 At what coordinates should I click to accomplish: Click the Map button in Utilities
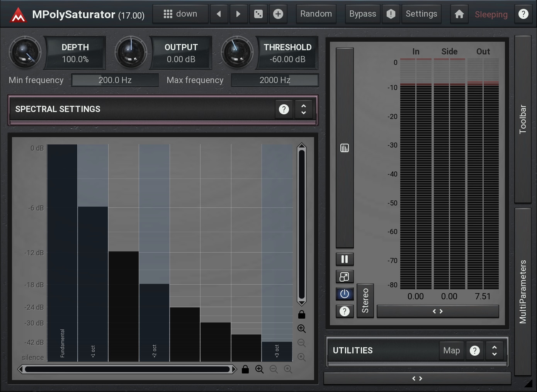[451, 351]
